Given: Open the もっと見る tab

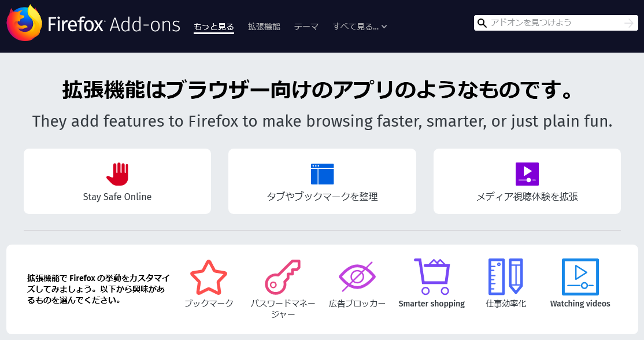Looking at the screenshot, I should coord(213,27).
